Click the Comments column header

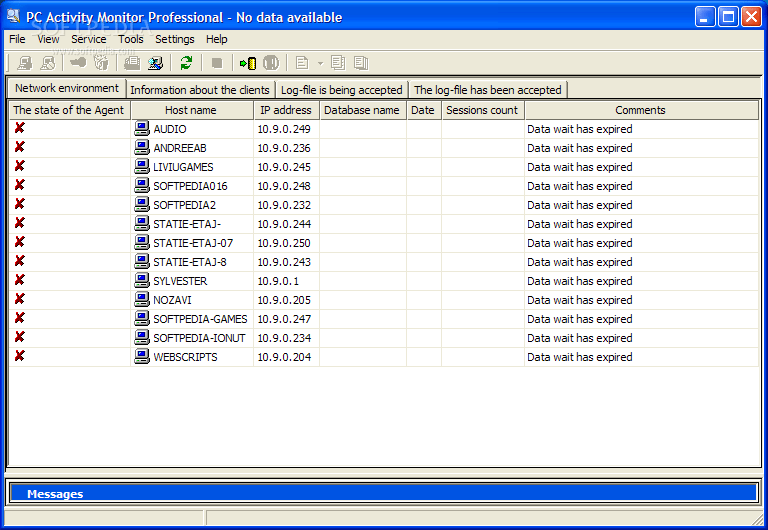641,110
